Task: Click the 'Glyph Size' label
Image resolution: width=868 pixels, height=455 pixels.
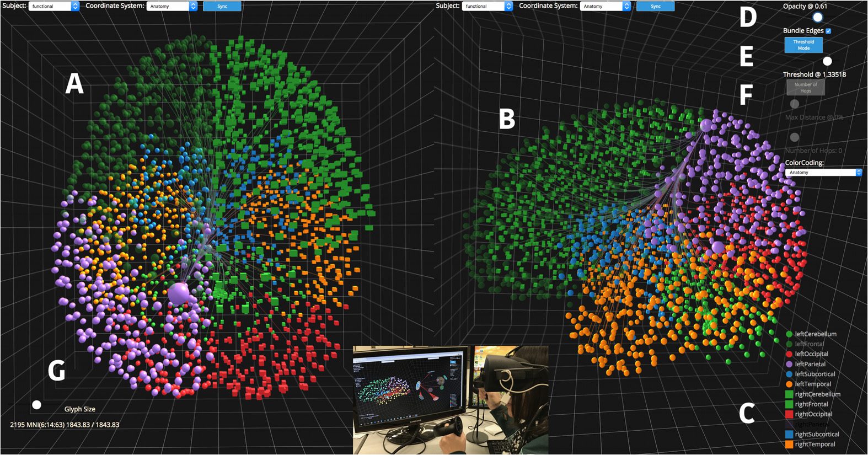Action: tap(80, 409)
